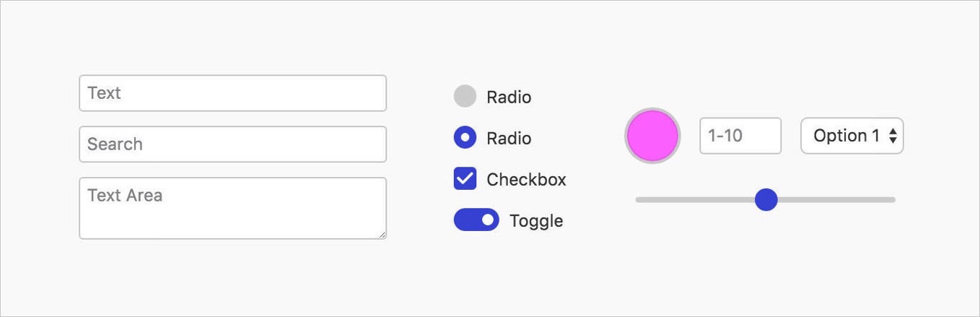This screenshot has width=980, height=317.
Task: Click the Checkbox text label
Action: (x=526, y=179)
